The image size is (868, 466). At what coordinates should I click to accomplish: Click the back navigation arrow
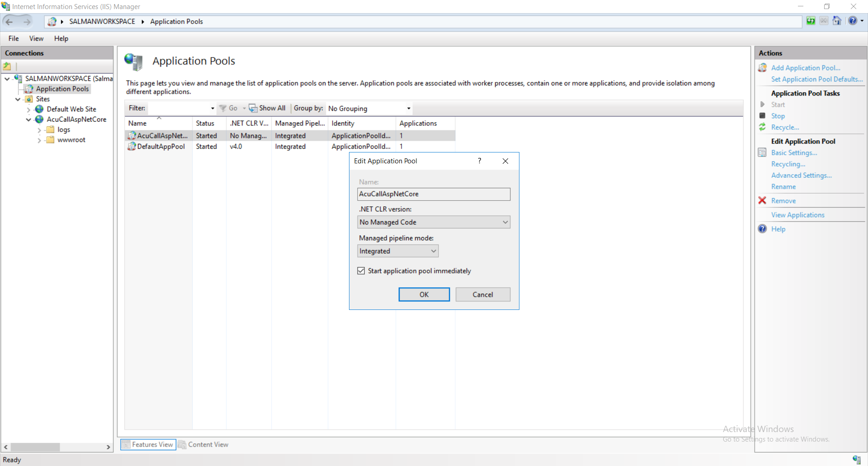pyautogui.click(x=9, y=21)
